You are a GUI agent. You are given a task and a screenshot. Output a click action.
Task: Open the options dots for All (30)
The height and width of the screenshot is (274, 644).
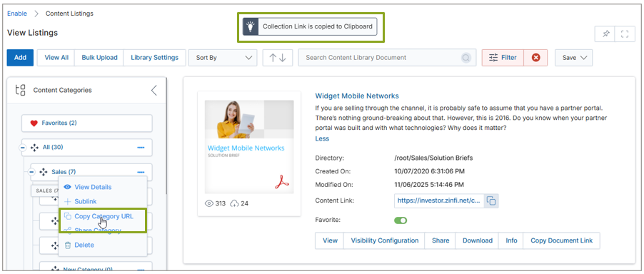pos(141,147)
